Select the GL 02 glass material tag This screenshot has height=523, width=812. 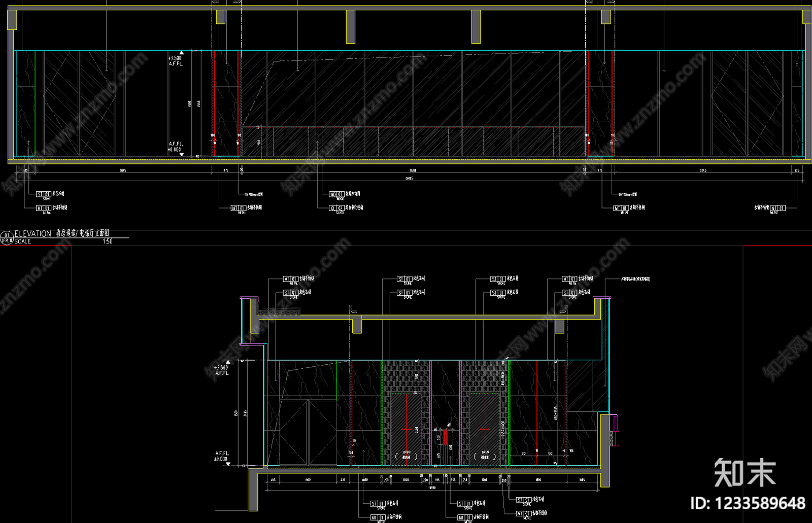point(336,207)
